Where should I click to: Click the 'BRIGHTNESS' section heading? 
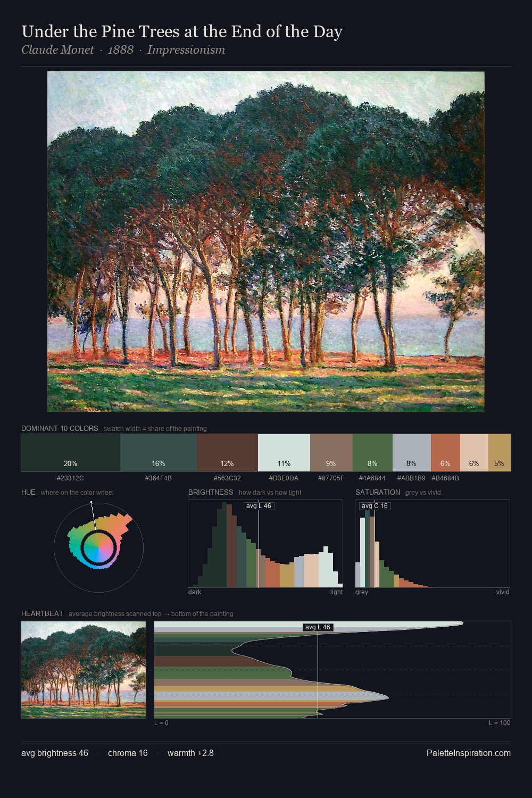(x=211, y=492)
